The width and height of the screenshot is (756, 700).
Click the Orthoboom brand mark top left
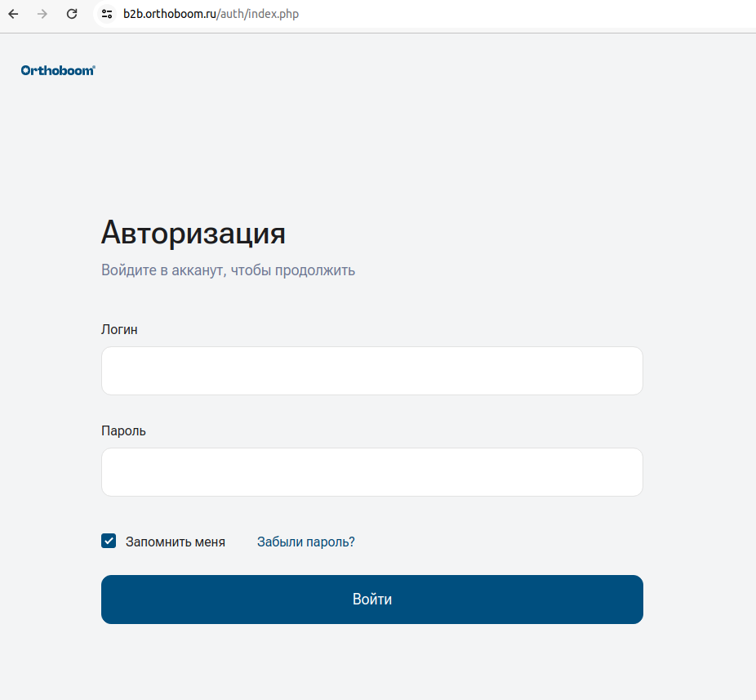pyautogui.click(x=57, y=69)
